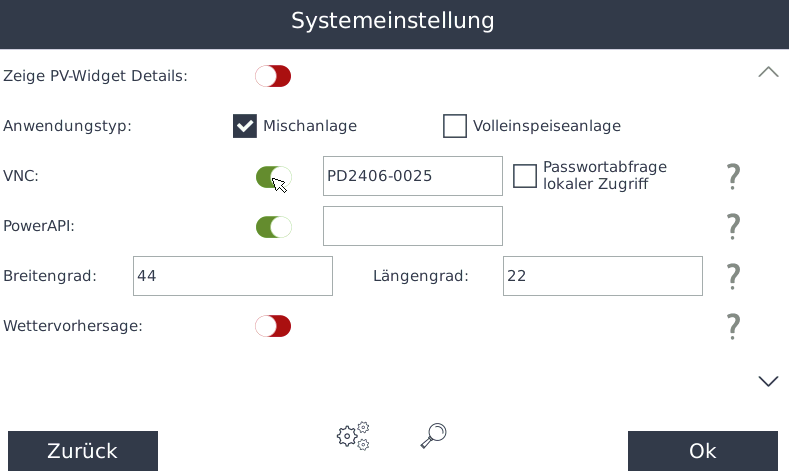Toggle Zeige PV-Widget Details switch
Screen dimensions: 789x473
[x=273, y=76]
